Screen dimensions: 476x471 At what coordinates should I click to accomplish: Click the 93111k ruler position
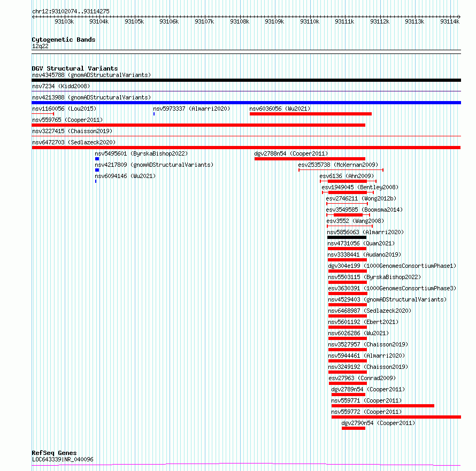[x=344, y=21]
